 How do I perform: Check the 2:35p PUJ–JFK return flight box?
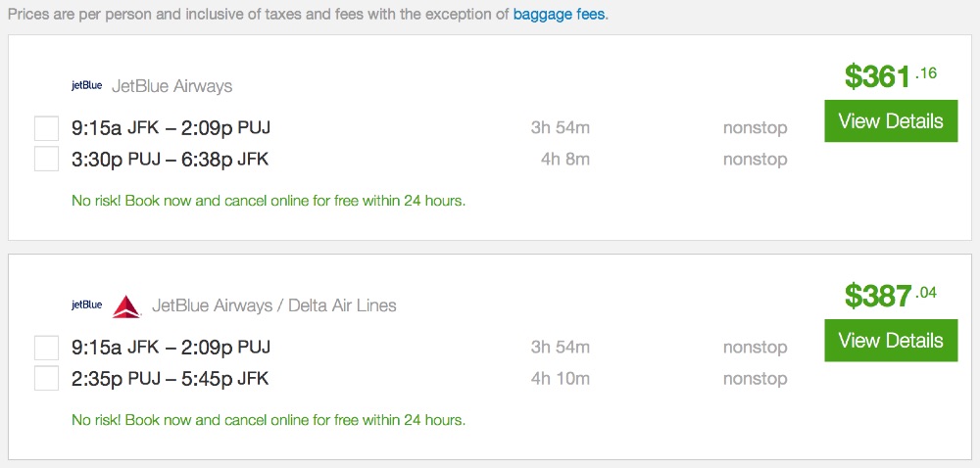pos(47,378)
